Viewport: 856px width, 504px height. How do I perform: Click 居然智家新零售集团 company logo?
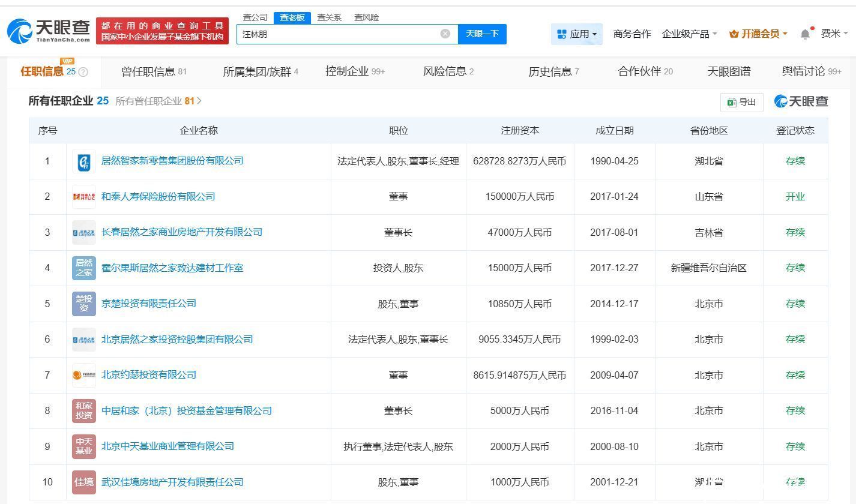pos(84,161)
